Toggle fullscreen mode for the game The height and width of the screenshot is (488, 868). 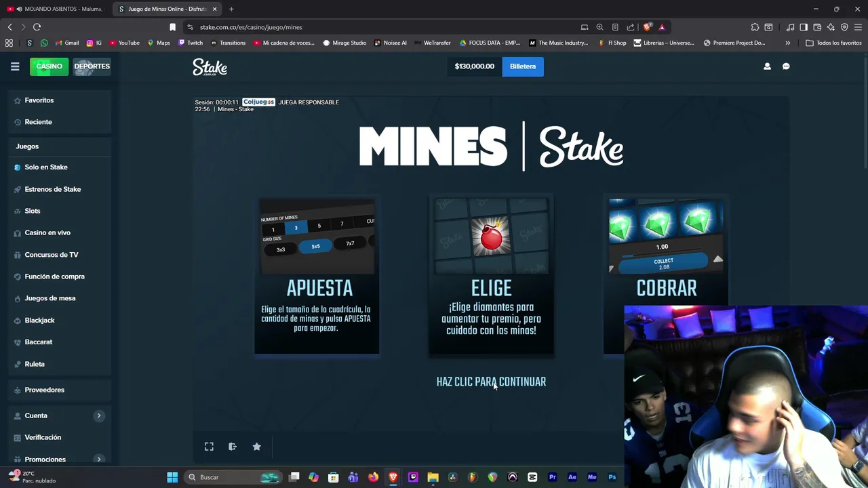pos(209,447)
